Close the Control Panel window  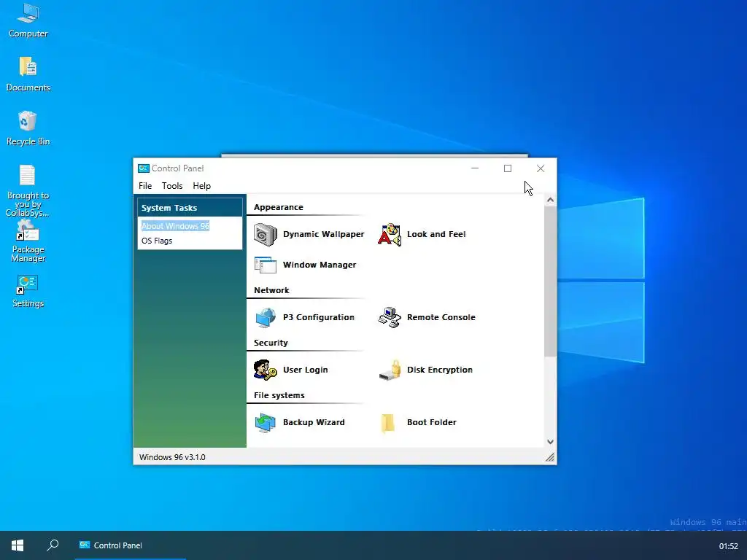coord(541,168)
